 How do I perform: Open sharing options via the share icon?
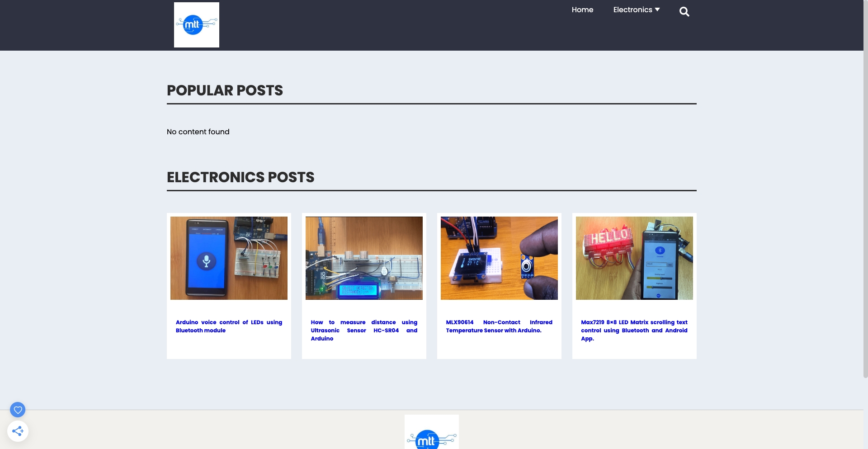point(18,431)
